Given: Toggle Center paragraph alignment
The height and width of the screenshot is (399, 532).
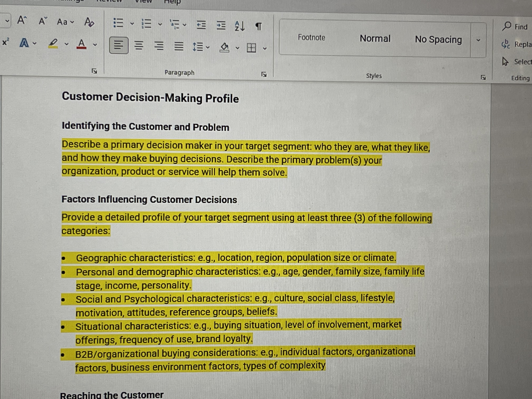Looking at the screenshot, I should coord(139,46).
